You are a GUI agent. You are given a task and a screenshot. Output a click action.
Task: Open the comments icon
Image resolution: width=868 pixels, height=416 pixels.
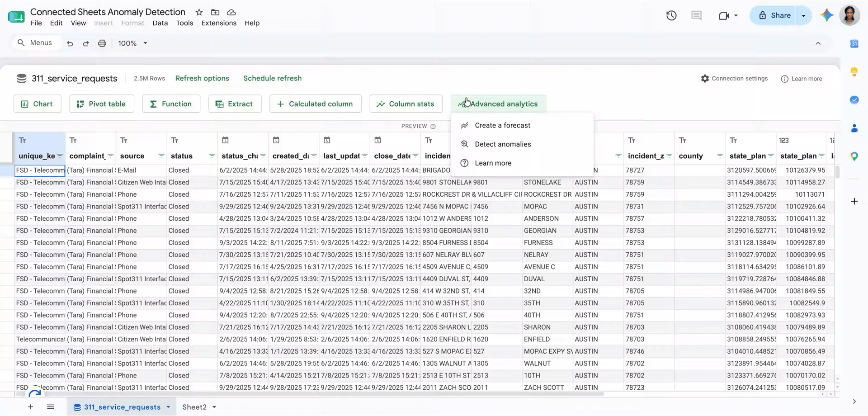(x=696, y=15)
